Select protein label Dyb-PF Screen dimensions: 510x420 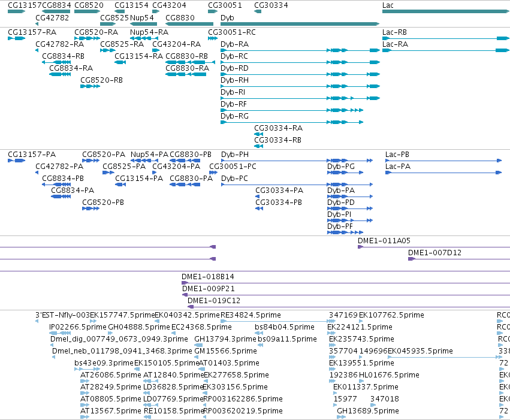[340, 226]
